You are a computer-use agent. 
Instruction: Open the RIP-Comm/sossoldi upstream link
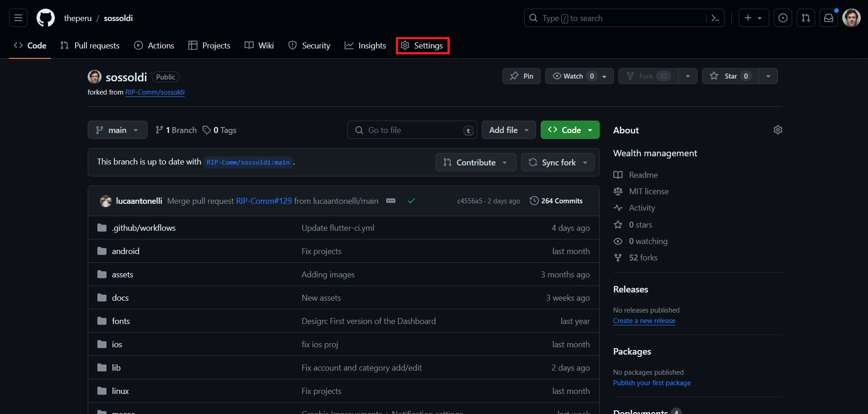click(155, 92)
